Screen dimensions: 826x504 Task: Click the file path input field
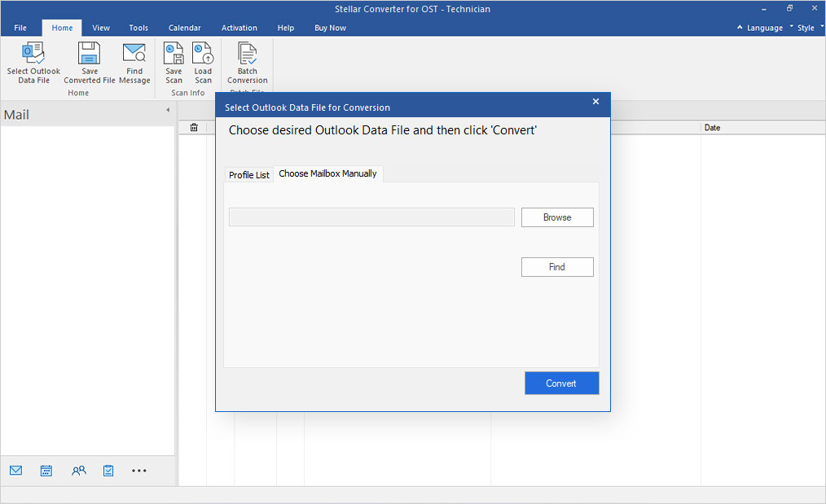[x=371, y=217]
